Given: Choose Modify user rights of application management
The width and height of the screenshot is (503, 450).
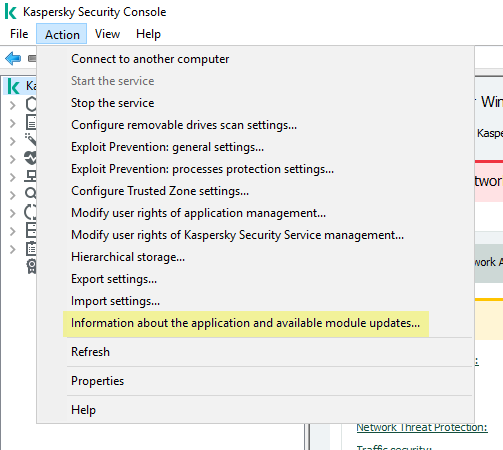Looking at the screenshot, I should click(x=255, y=213).
